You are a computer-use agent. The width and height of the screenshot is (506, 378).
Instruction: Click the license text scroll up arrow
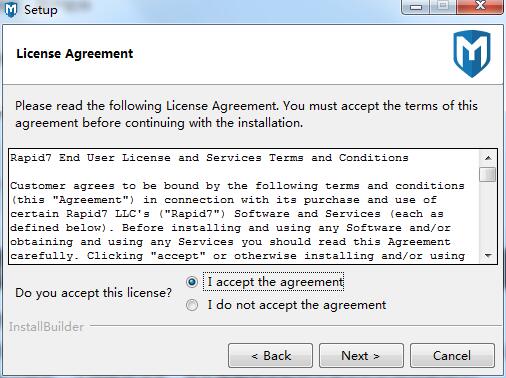(488, 158)
